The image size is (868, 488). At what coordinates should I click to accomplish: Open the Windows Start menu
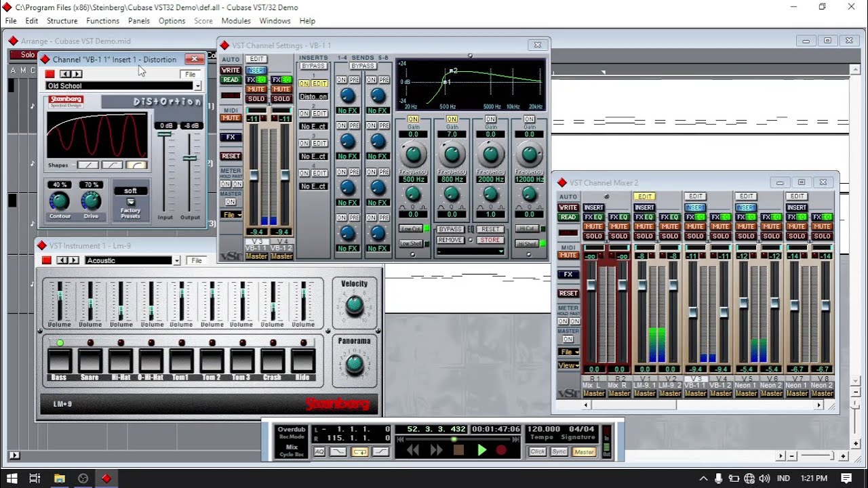point(12,479)
